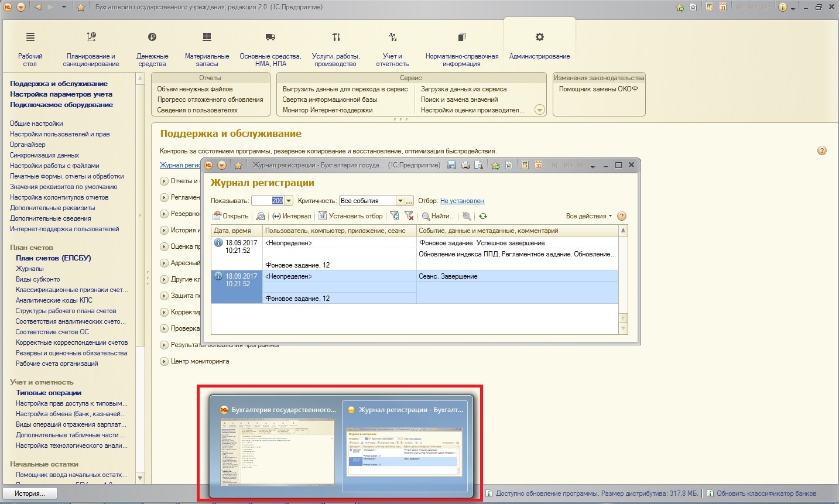
Task: Open the Учет и отчетность section
Action: 392,49
